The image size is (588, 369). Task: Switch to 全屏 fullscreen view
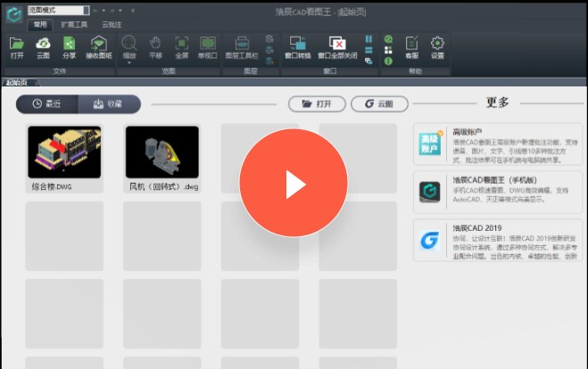pyautogui.click(x=181, y=46)
